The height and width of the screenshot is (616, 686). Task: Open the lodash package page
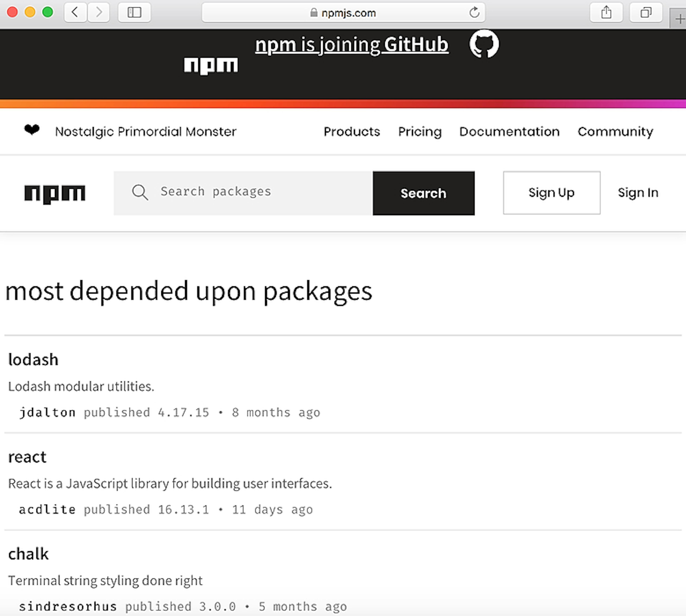(33, 359)
